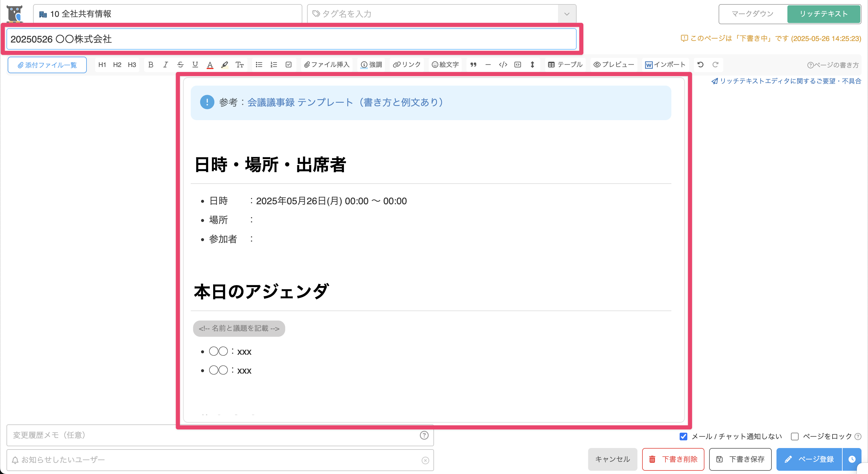The width and height of the screenshot is (868, 474).
Task: Open the font size tool
Action: pos(239,65)
